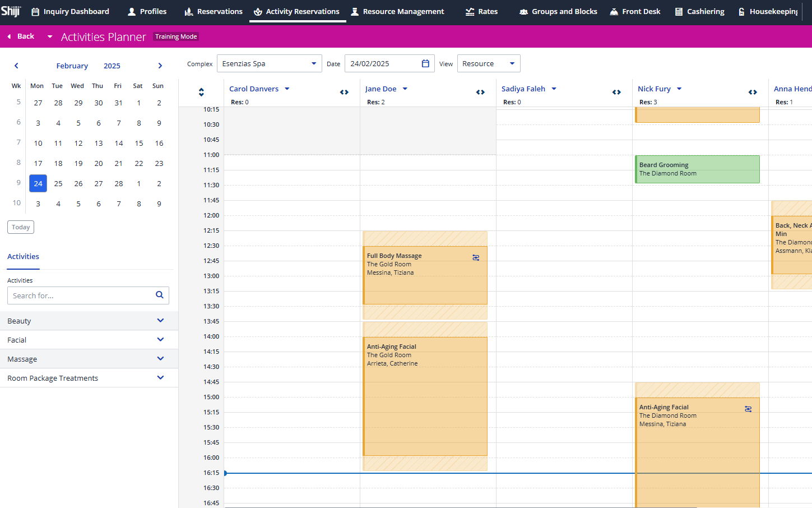Select the Activities tab in sidebar

pyautogui.click(x=23, y=256)
